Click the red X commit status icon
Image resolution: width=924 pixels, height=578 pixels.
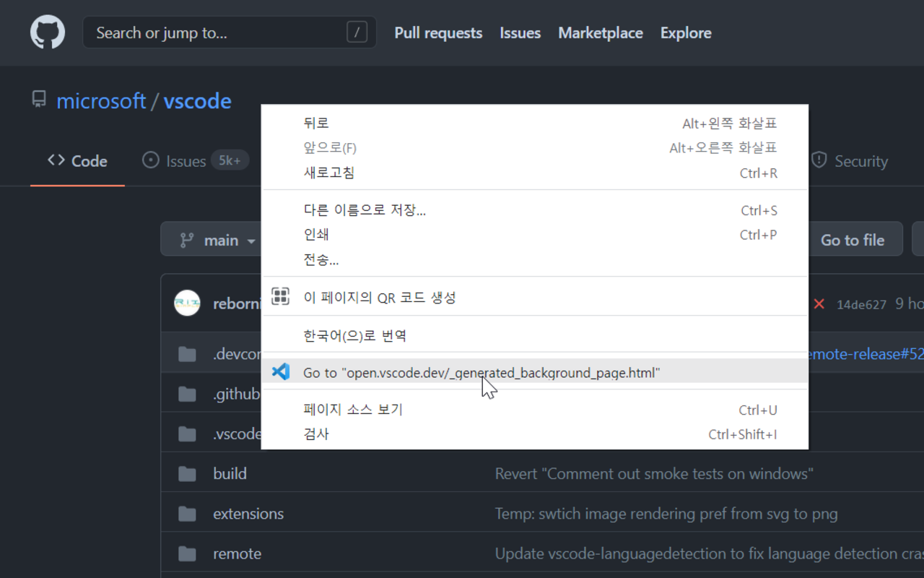click(x=818, y=304)
